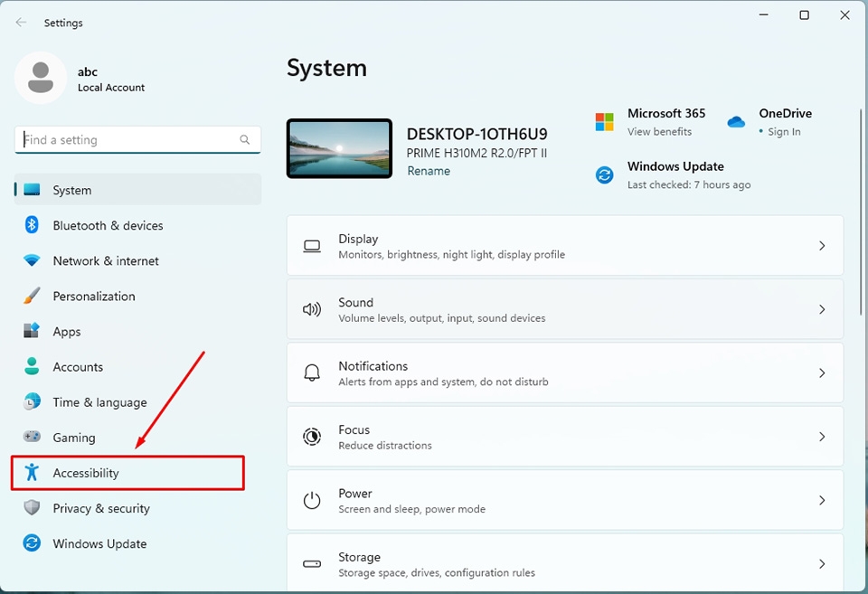Image resolution: width=868 pixels, height=594 pixels.
Task: Open the Apps settings icon
Action: click(x=32, y=331)
